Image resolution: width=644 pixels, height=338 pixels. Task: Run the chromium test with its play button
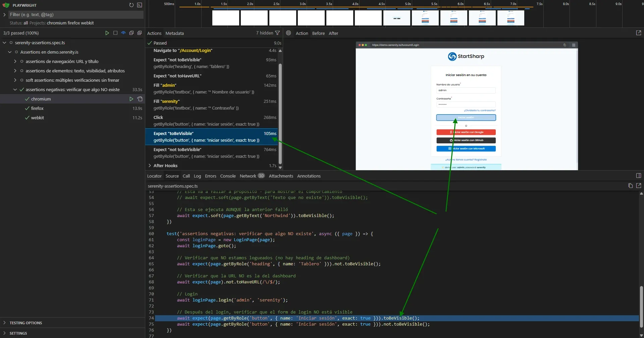(x=131, y=99)
